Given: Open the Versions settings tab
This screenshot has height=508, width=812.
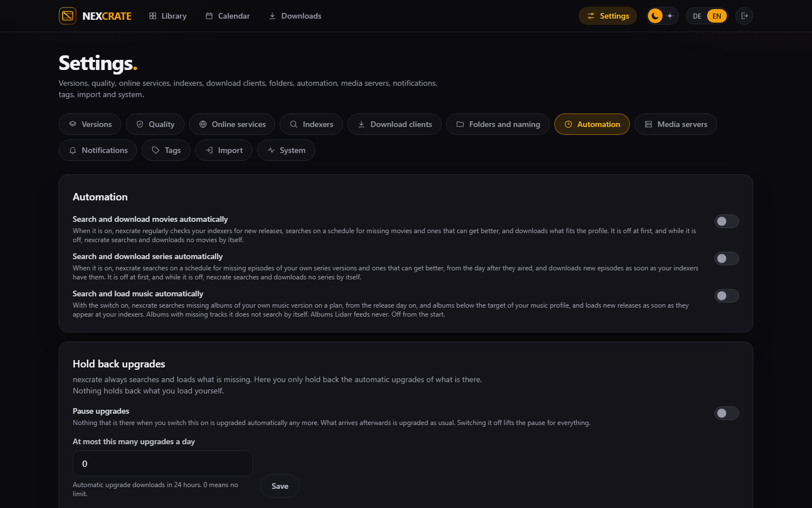Looking at the screenshot, I should click(x=90, y=124).
